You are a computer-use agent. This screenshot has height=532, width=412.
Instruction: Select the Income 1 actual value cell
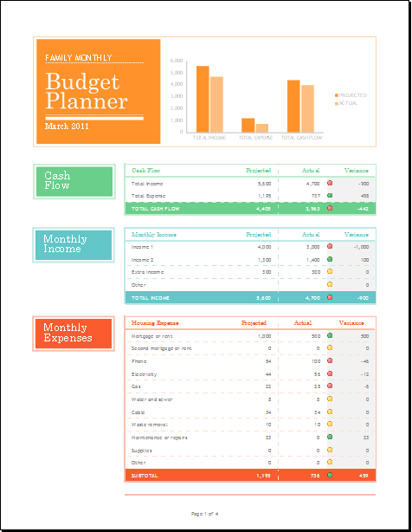point(313,247)
